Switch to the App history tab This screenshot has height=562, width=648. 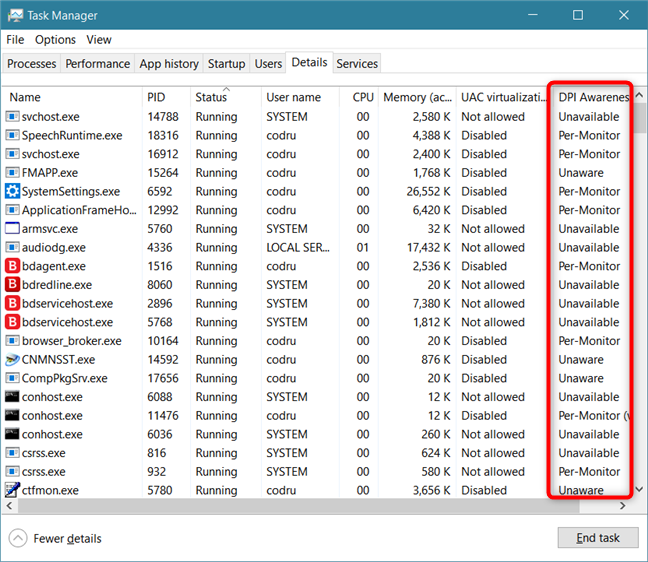(169, 64)
